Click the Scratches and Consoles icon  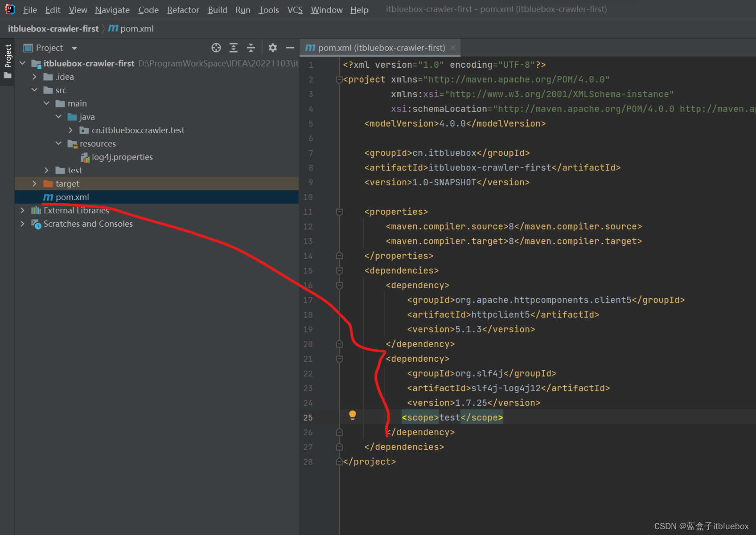36,224
